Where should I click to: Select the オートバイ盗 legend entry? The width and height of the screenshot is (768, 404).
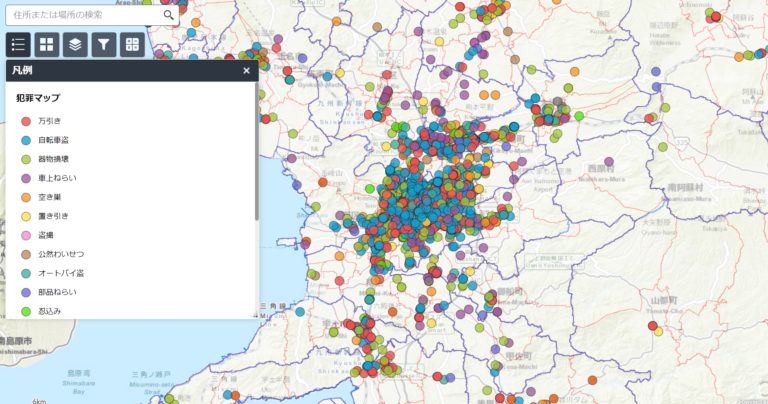pos(60,273)
